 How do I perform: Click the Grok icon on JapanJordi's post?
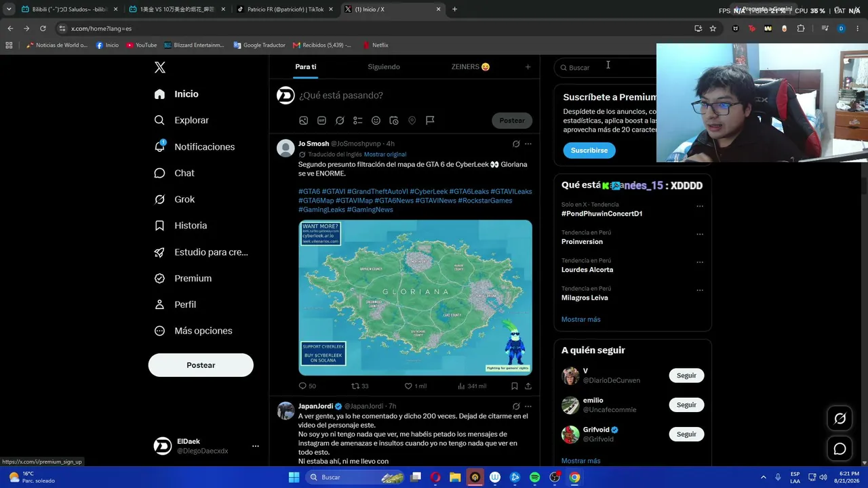coord(516,407)
